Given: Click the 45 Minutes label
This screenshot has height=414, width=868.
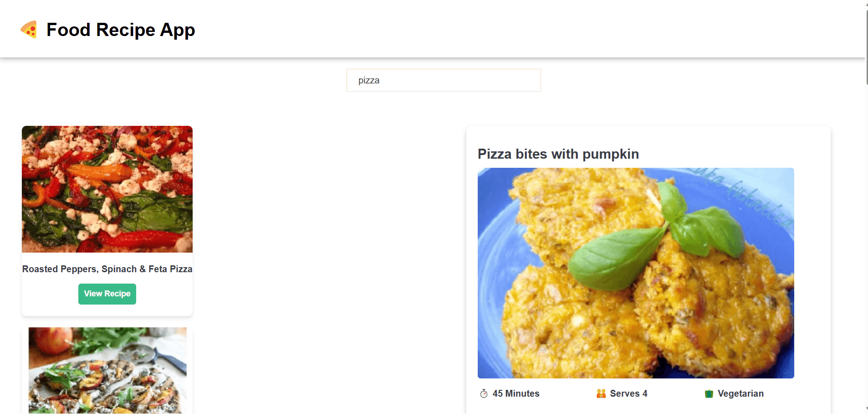Looking at the screenshot, I should coord(515,393).
